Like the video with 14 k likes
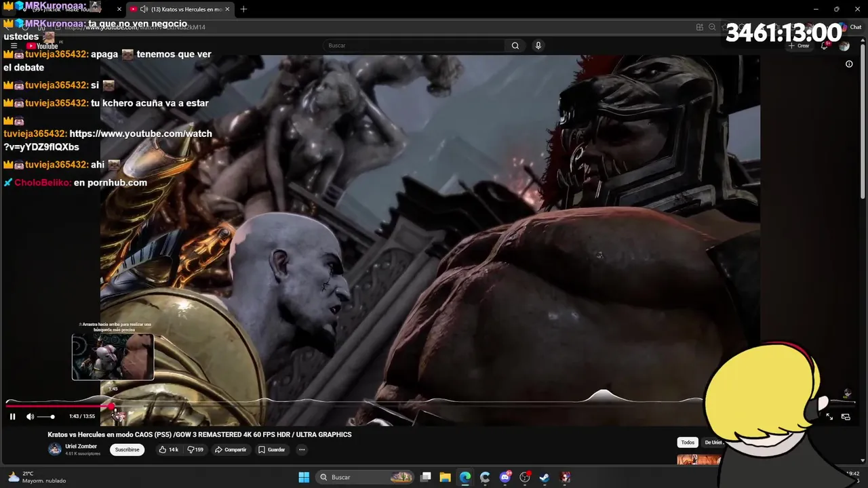 click(168, 449)
